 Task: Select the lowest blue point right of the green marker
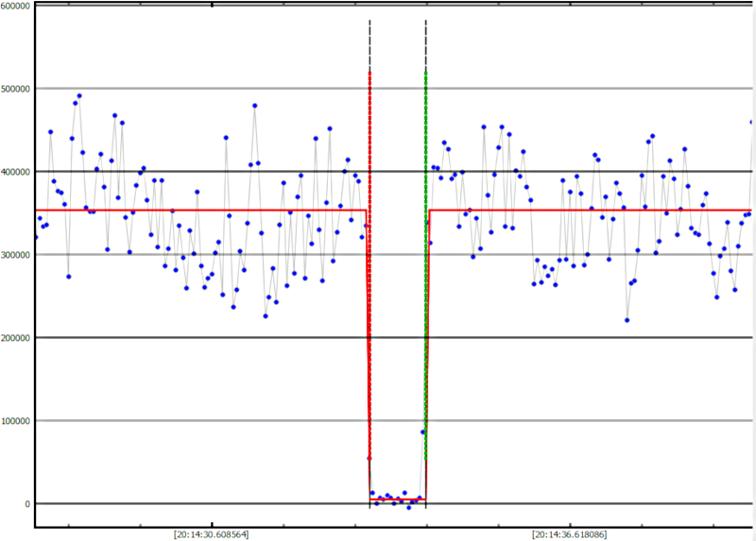click(627, 320)
